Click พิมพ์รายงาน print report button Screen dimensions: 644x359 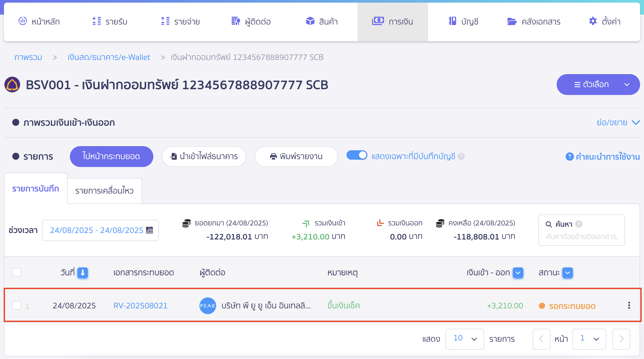pos(296,156)
